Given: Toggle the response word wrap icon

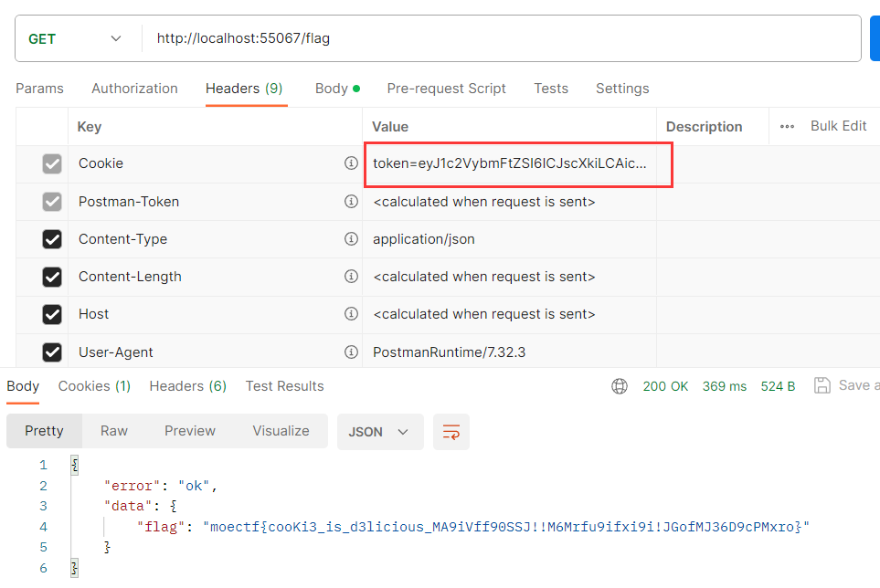Looking at the screenshot, I should [x=451, y=432].
